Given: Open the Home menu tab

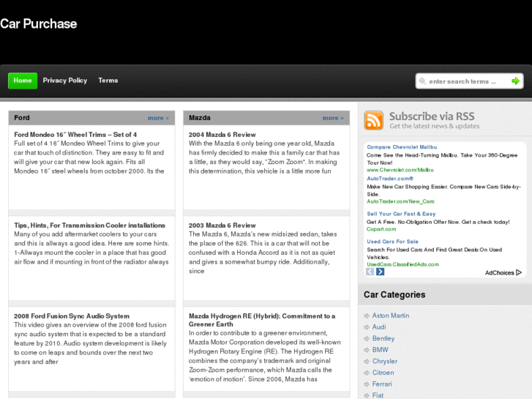Looking at the screenshot, I should point(23,81).
